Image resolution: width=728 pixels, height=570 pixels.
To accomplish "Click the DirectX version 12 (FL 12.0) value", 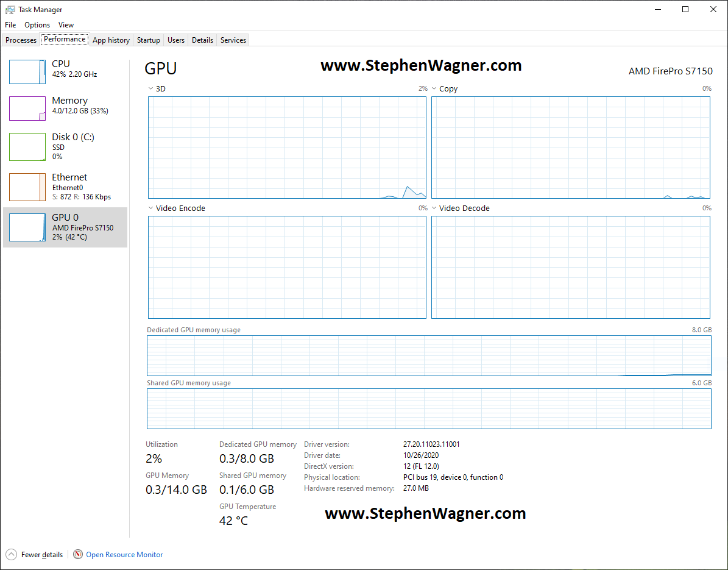I will point(421,466).
